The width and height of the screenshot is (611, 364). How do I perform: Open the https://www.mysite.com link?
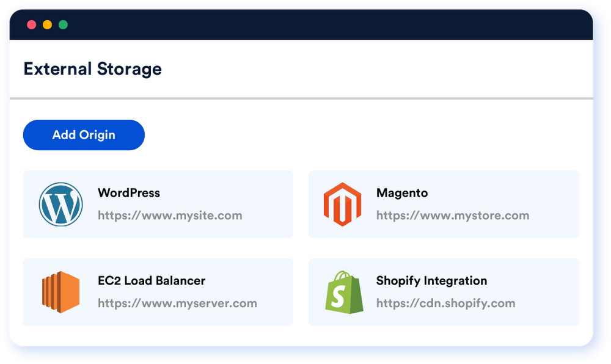170,216
